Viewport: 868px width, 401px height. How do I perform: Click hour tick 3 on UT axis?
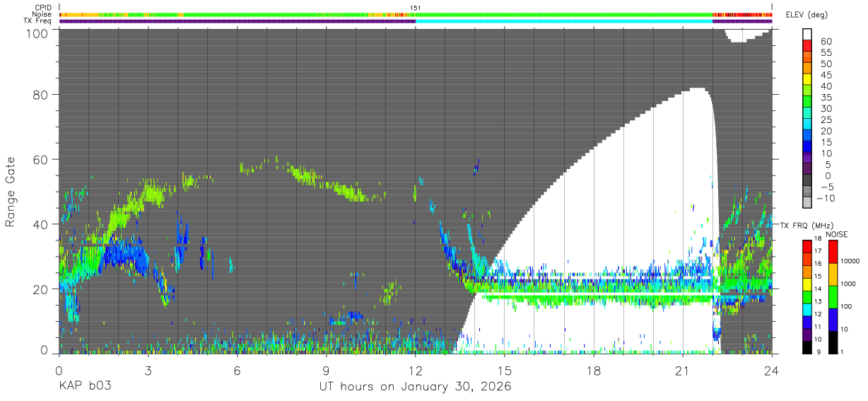148,370
